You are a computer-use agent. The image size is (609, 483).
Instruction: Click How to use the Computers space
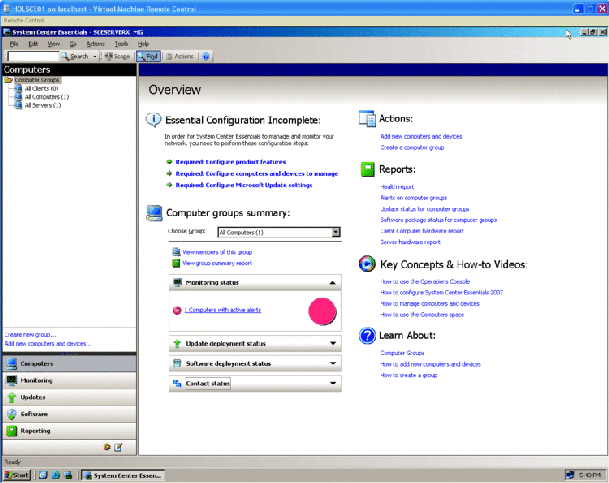point(422,314)
